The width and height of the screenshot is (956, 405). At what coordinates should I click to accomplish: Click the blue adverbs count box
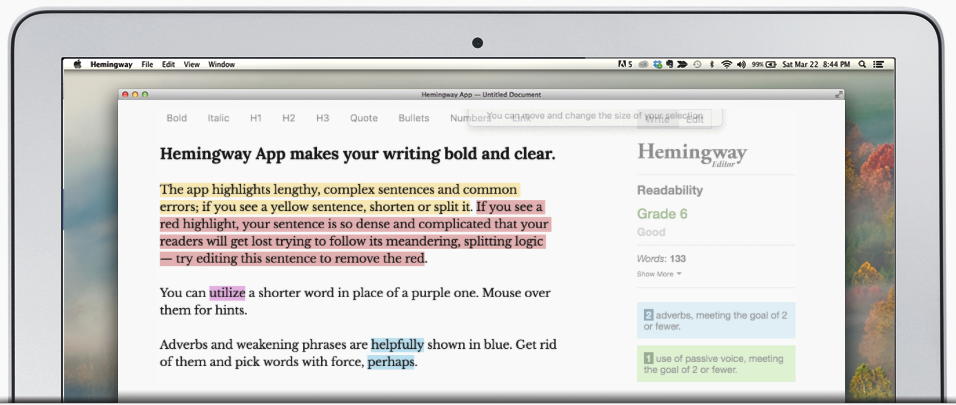716,320
